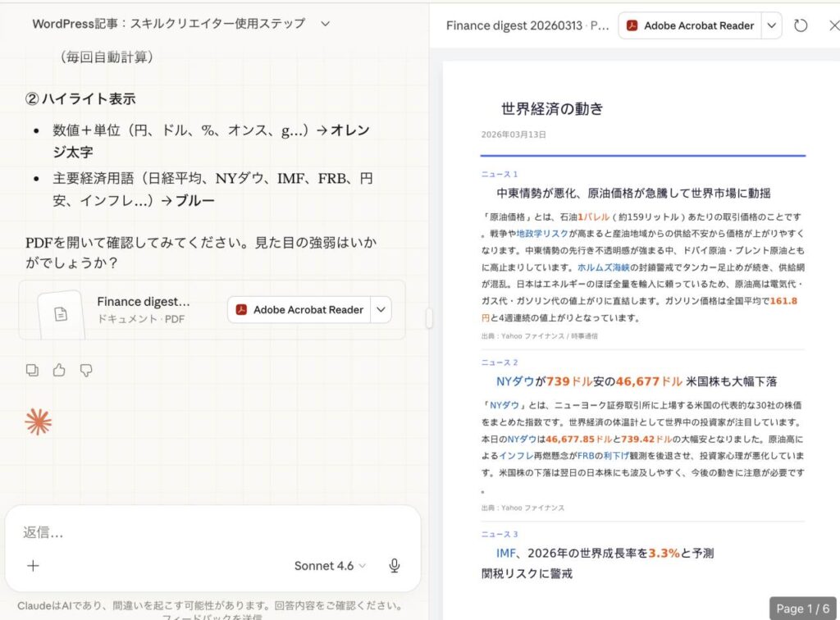Click the thumbs up feedback icon

point(59,370)
